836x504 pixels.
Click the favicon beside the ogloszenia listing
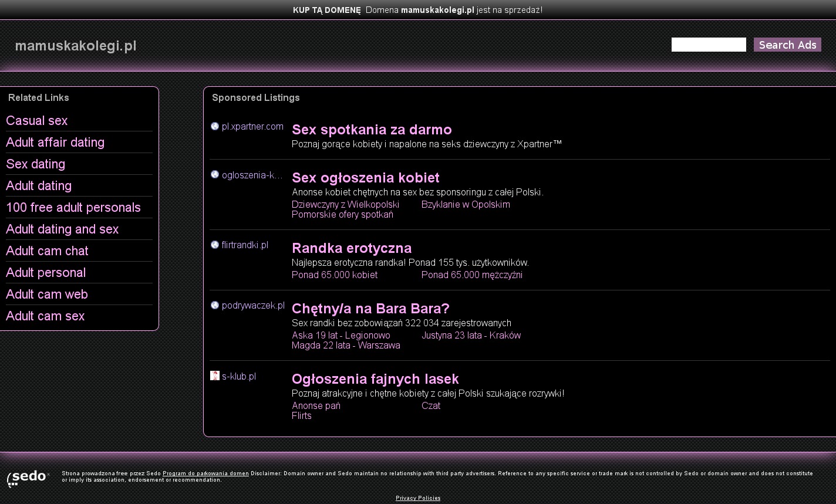(x=215, y=174)
